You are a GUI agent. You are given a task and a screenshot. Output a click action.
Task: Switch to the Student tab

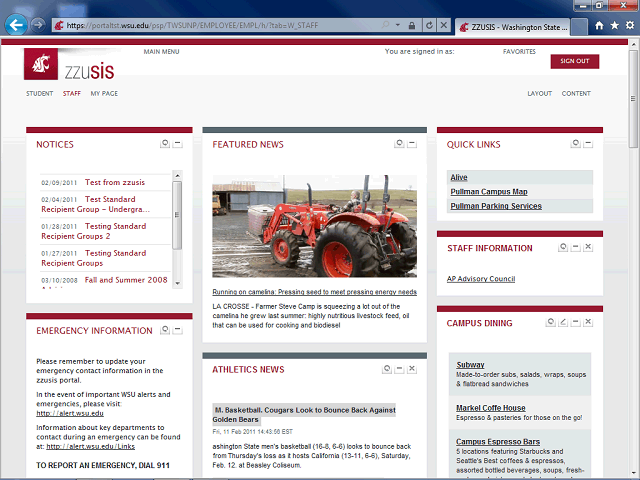coord(39,93)
